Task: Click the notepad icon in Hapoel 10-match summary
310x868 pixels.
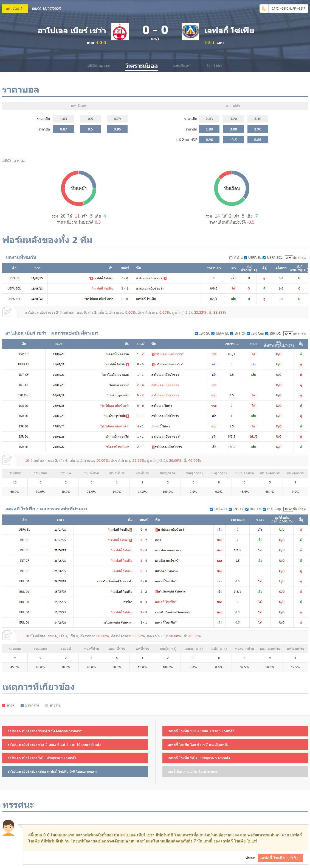Action: tap(7, 460)
